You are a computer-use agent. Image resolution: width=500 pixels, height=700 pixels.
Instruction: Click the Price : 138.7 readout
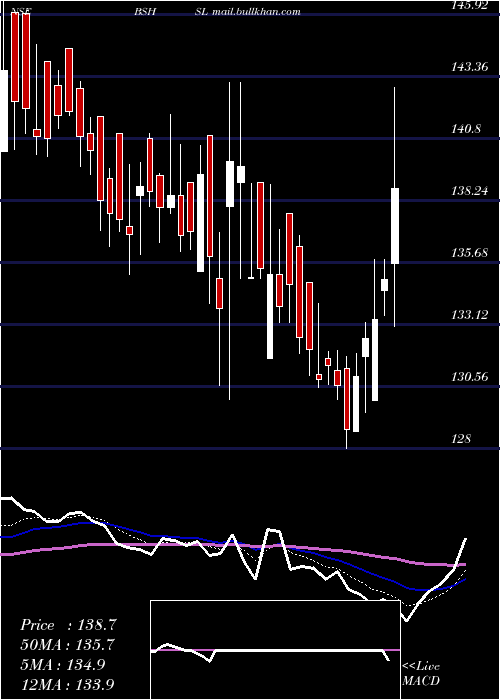(69, 625)
